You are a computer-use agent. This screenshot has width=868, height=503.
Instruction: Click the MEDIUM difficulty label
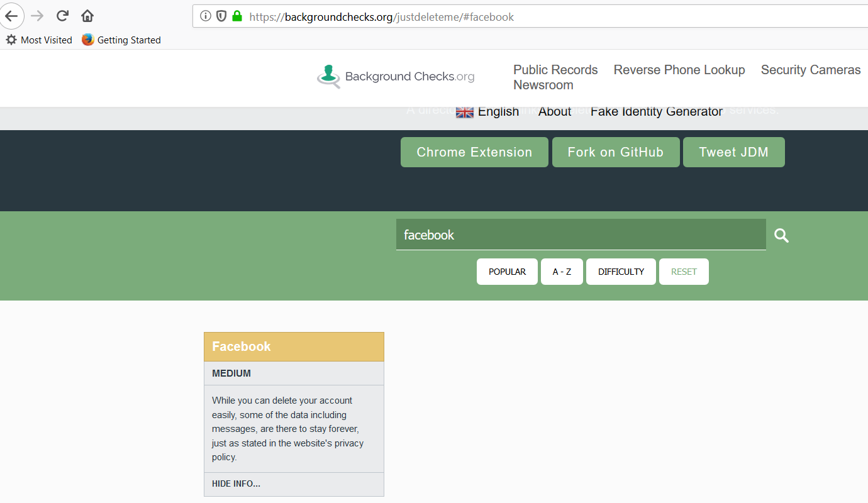click(231, 373)
